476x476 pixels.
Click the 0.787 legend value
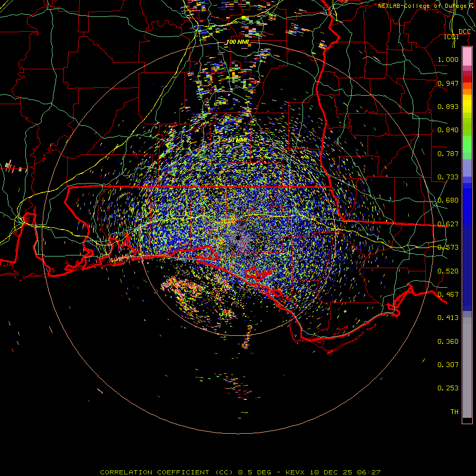tap(448, 153)
